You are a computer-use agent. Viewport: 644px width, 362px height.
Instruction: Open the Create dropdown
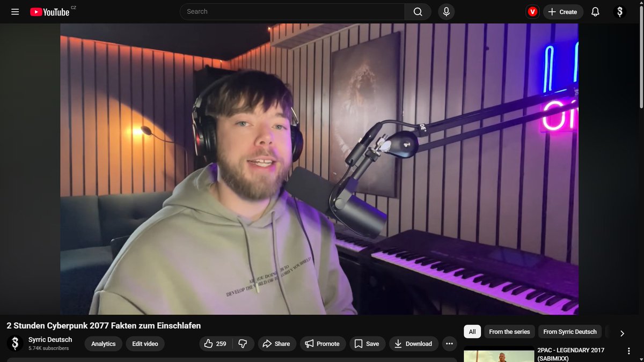[x=563, y=11]
